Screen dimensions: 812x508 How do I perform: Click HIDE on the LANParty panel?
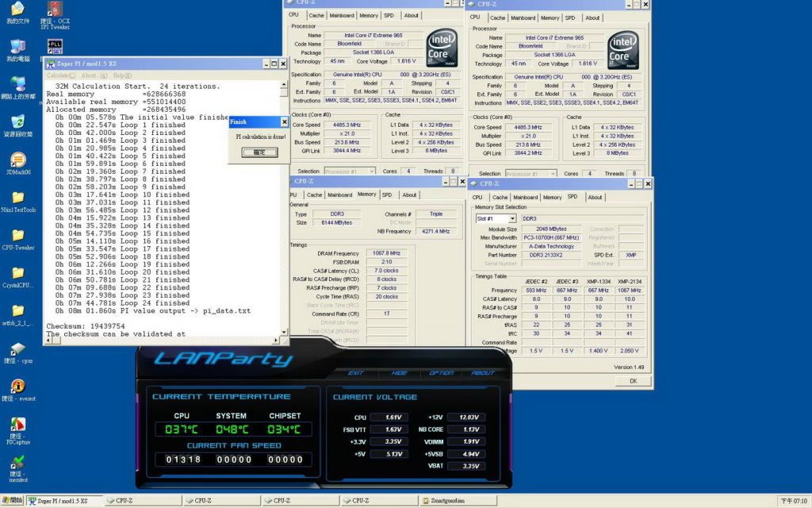[399, 373]
